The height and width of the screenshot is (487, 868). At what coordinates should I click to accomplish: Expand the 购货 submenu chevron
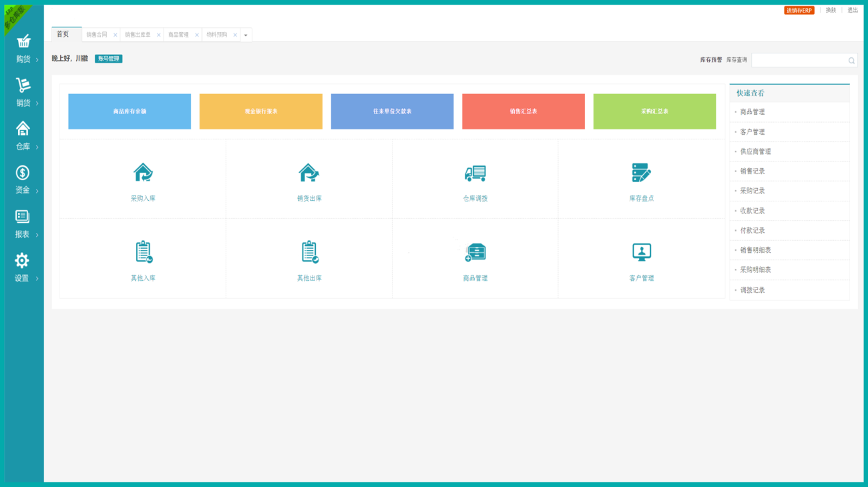(x=37, y=60)
